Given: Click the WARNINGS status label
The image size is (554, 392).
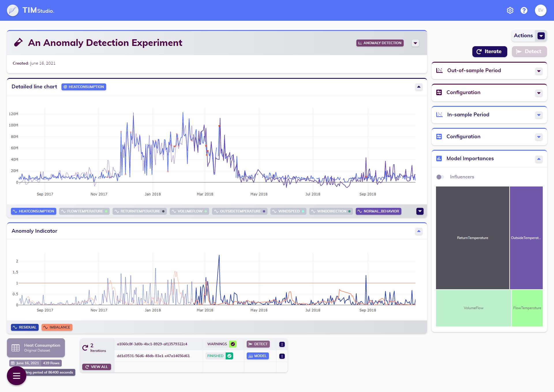Looking at the screenshot, I should [217, 344].
